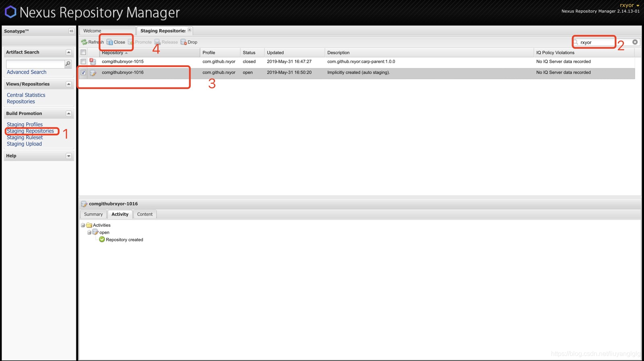
Task: Collapse the open activity tree node
Action: click(x=89, y=232)
